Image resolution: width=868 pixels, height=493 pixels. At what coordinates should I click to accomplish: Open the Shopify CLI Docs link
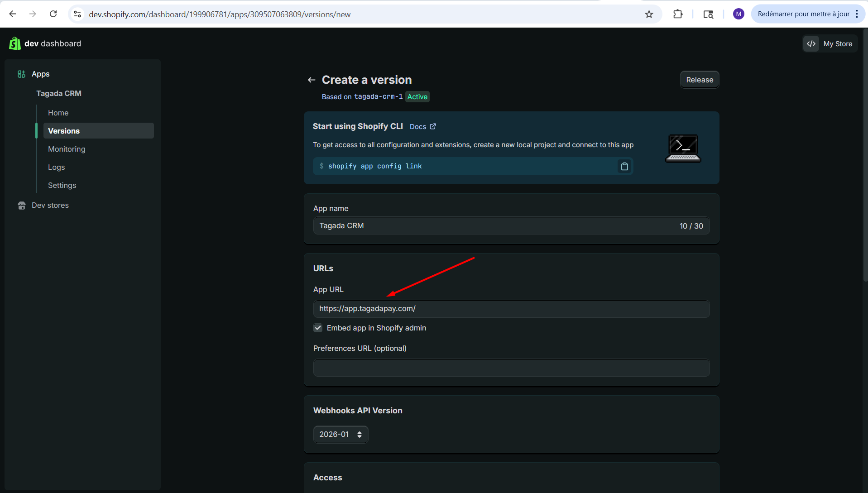(x=422, y=127)
